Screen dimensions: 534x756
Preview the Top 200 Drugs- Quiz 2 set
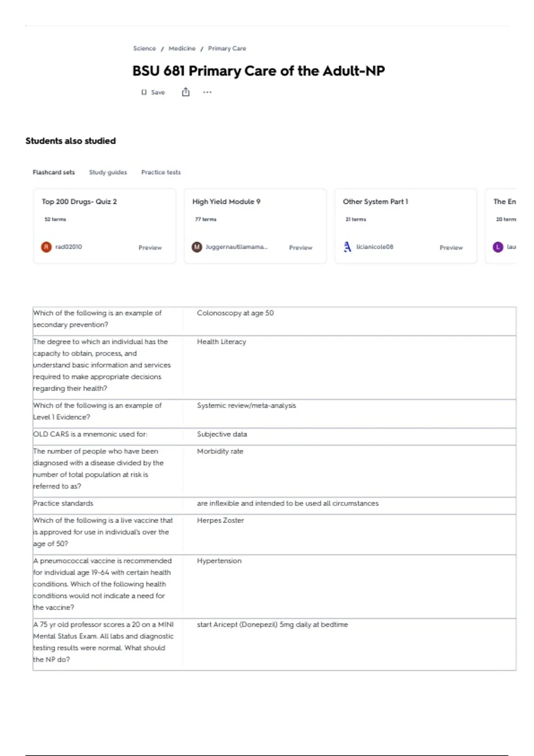coord(150,248)
